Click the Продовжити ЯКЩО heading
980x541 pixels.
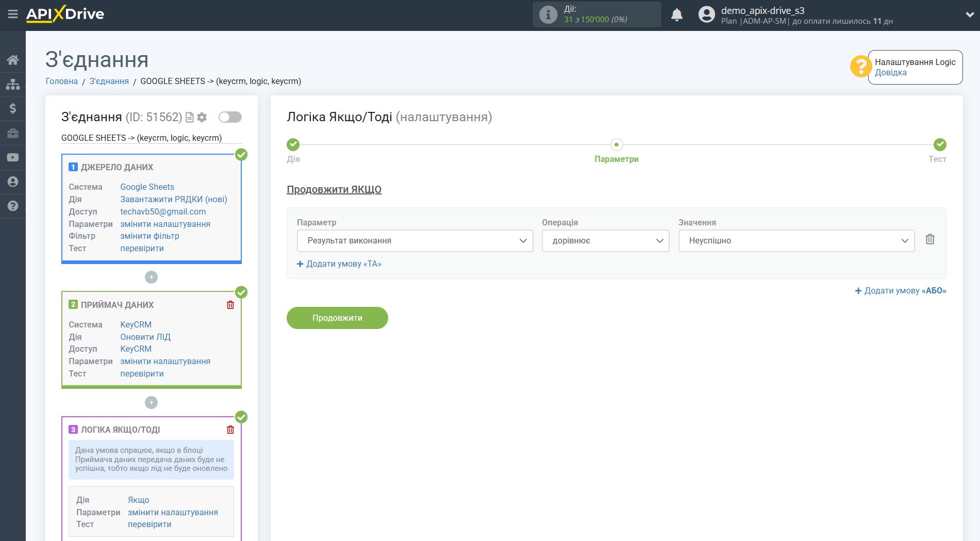tap(334, 190)
